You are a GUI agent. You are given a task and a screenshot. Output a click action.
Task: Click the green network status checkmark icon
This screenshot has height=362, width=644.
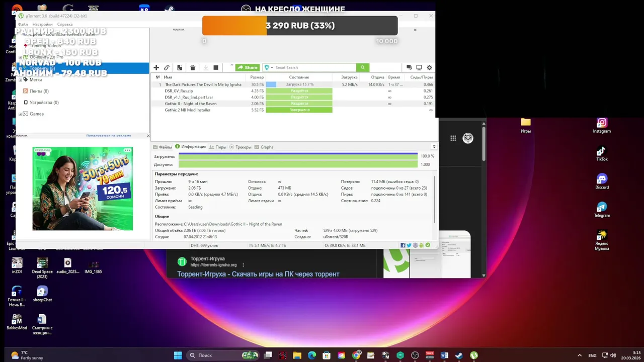coord(428,245)
